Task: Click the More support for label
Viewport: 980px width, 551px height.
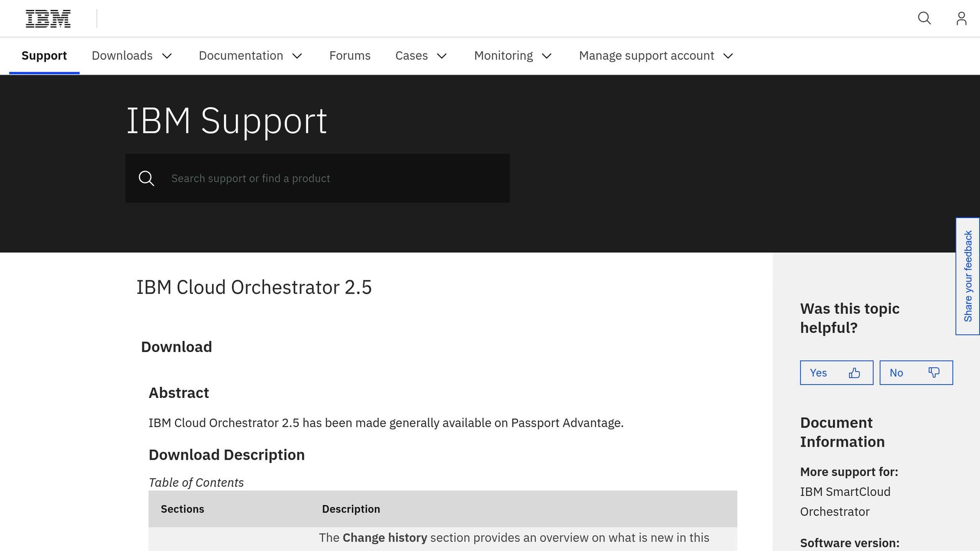Action: click(849, 472)
